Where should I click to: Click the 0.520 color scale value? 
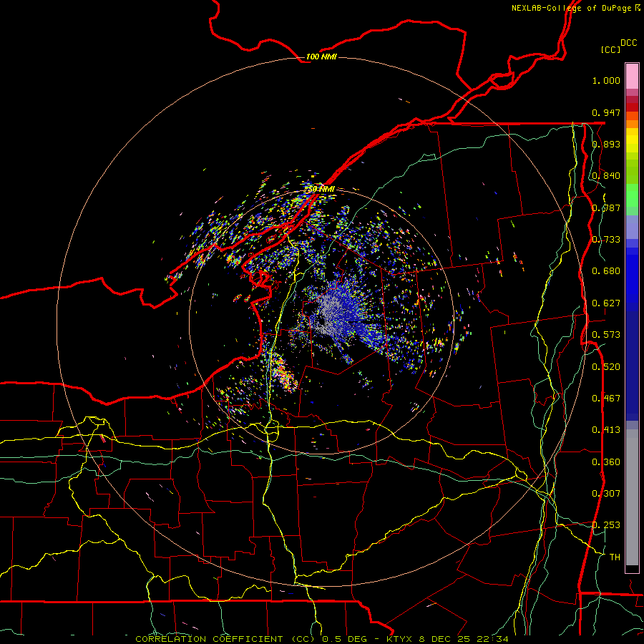(x=606, y=367)
